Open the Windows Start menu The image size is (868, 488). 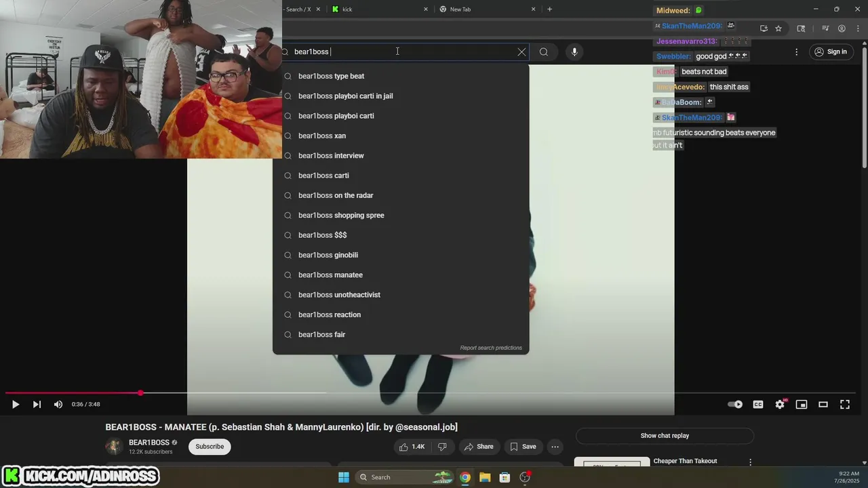coord(344,477)
